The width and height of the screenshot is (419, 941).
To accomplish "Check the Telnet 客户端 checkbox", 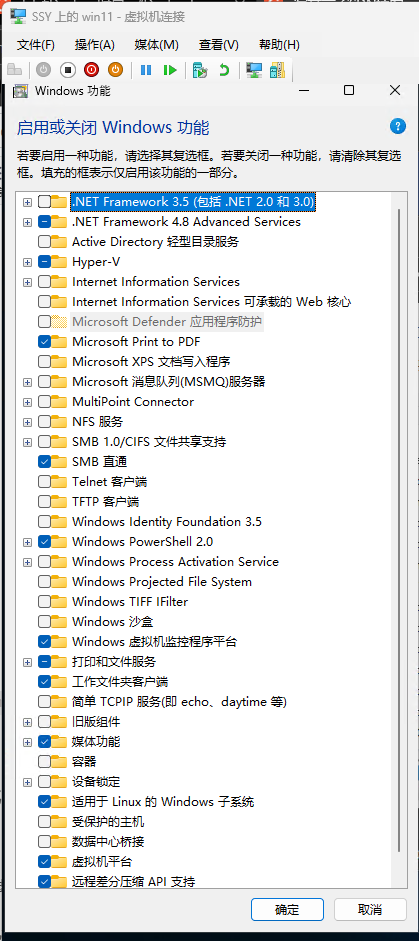I will click(x=44, y=481).
